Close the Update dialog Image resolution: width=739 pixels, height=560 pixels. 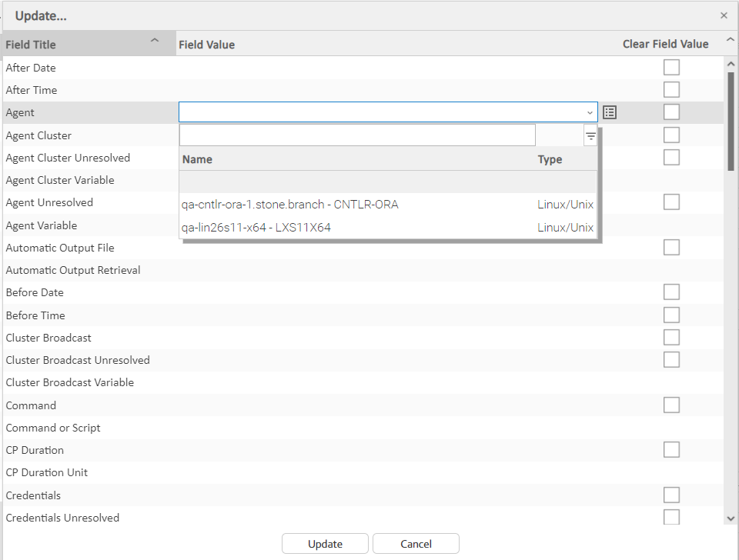(724, 15)
